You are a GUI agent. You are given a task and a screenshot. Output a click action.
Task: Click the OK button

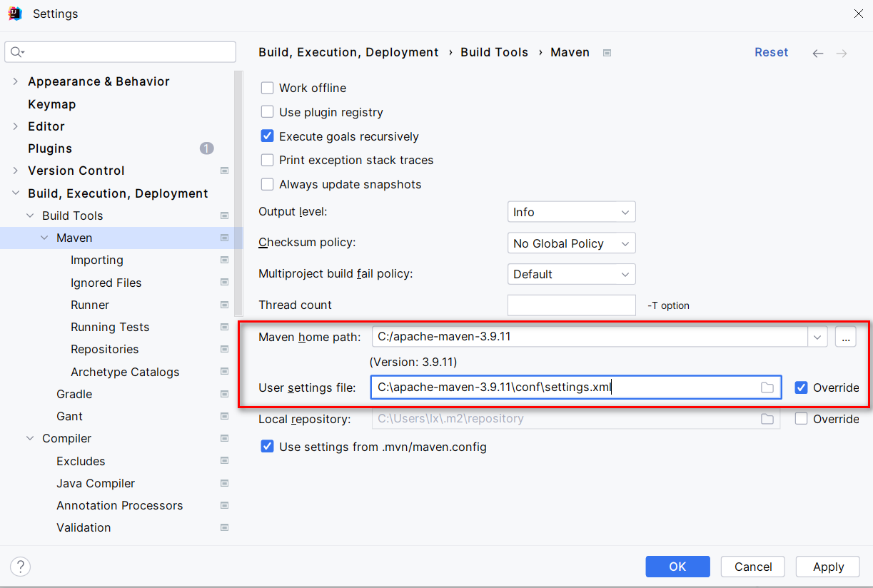(x=677, y=567)
